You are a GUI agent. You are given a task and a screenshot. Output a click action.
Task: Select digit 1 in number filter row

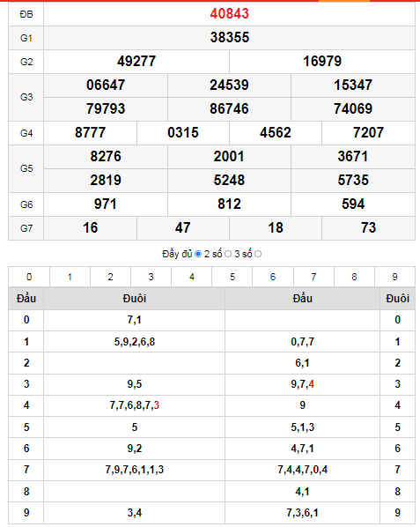point(70,277)
